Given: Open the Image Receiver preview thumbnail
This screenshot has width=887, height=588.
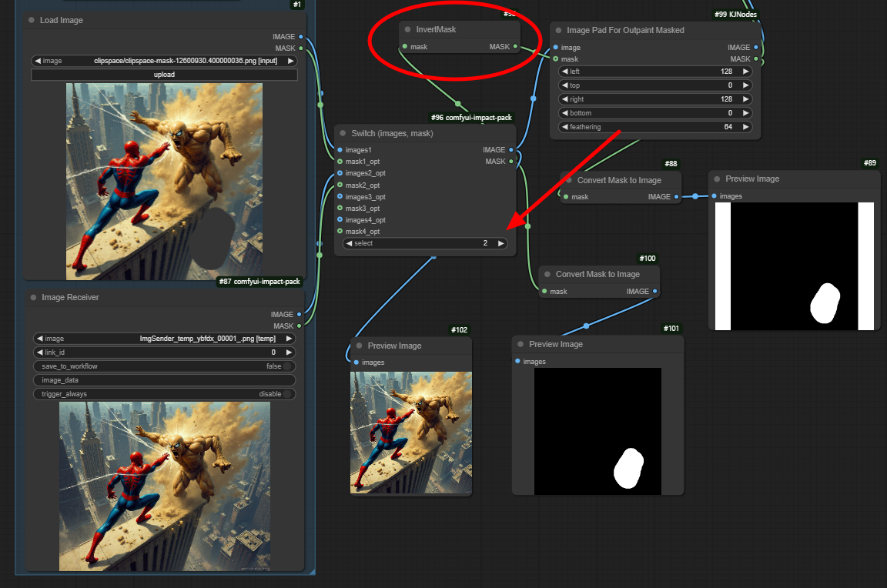Looking at the screenshot, I should (165, 486).
